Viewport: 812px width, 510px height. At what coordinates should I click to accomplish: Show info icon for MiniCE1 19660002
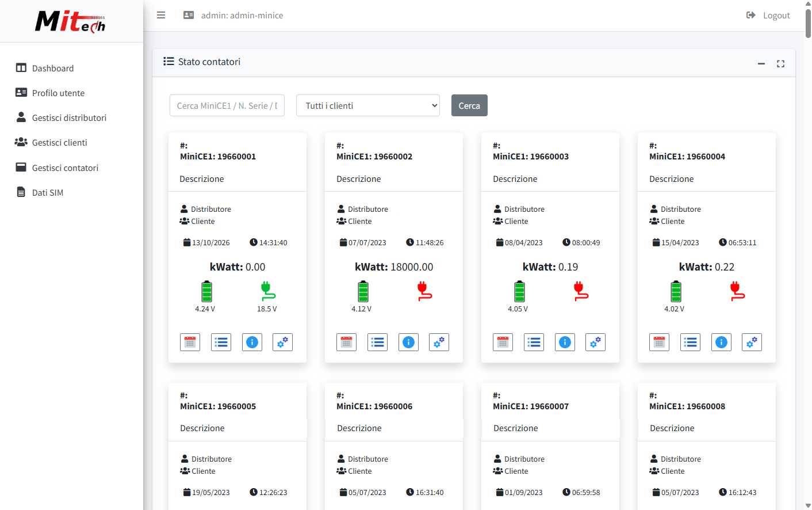[x=408, y=342]
